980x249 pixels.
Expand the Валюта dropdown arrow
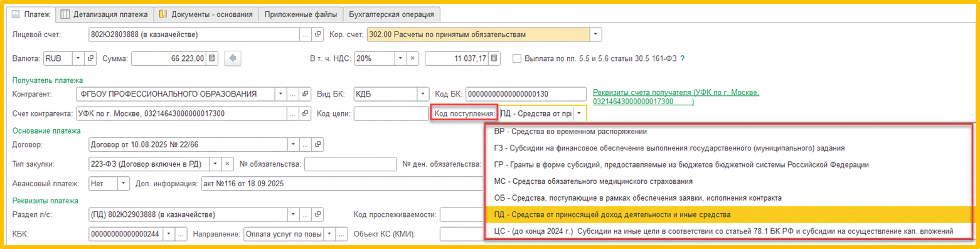[78, 58]
